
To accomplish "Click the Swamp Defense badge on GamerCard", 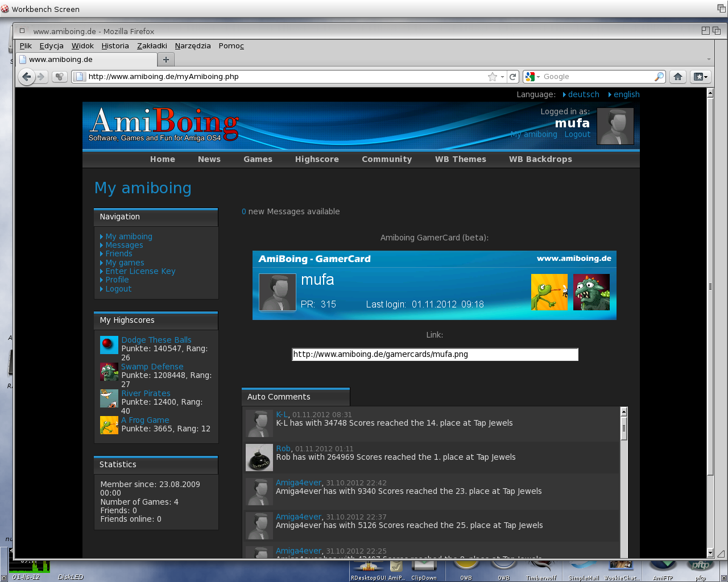I will [x=591, y=292].
